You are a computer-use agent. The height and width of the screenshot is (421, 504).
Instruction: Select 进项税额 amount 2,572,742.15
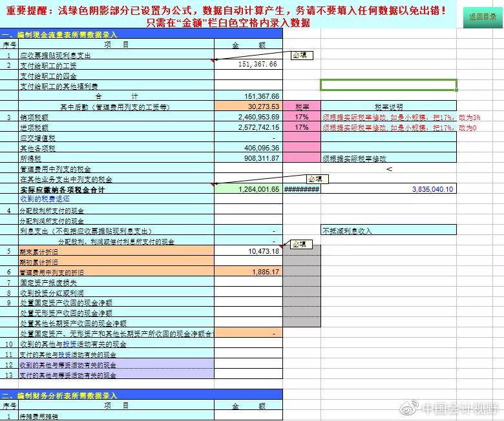pos(249,127)
